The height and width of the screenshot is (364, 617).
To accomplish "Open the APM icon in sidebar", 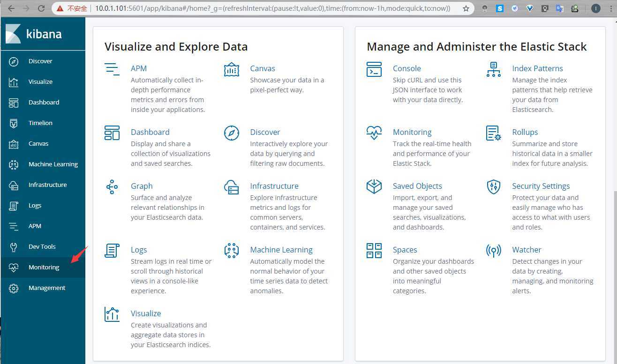I will [x=14, y=226].
